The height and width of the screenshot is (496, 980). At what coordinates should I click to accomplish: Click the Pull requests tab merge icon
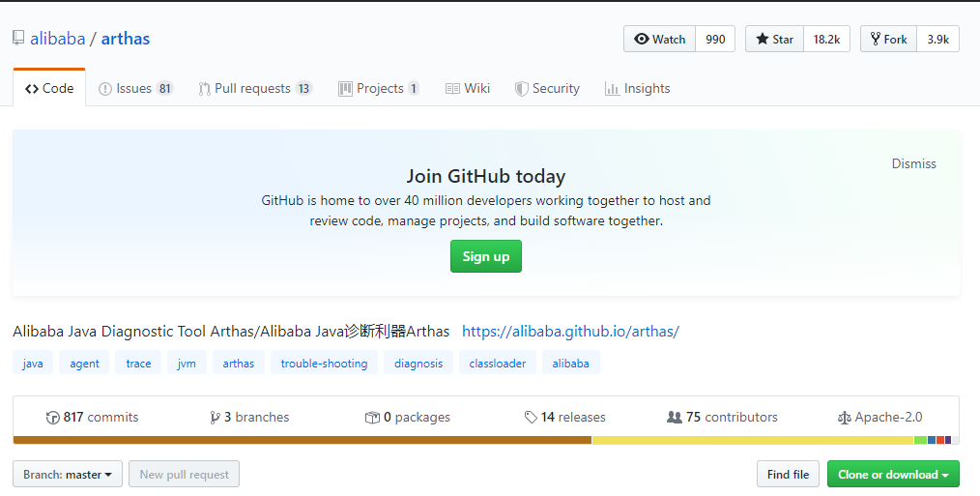point(204,89)
